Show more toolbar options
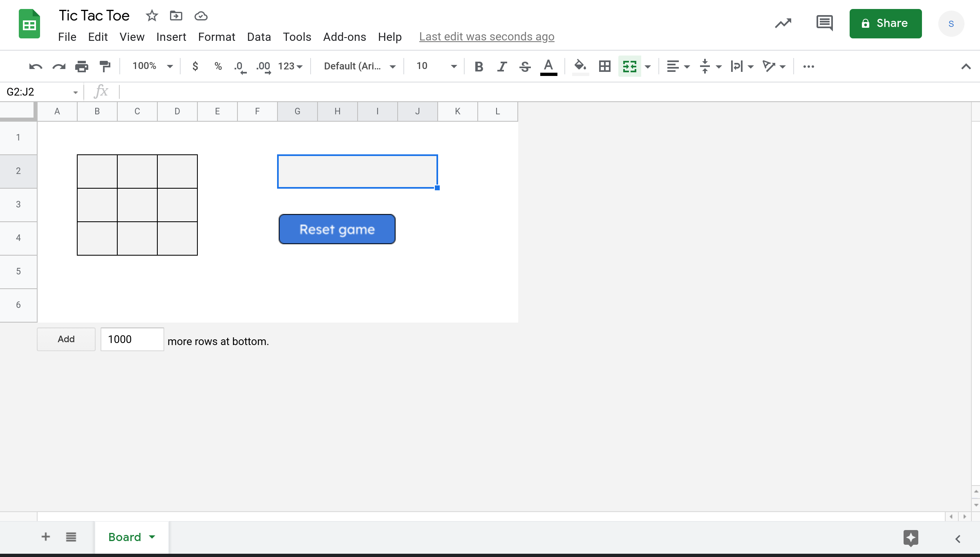The width and height of the screenshot is (980, 557). pyautogui.click(x=809, y=66)
